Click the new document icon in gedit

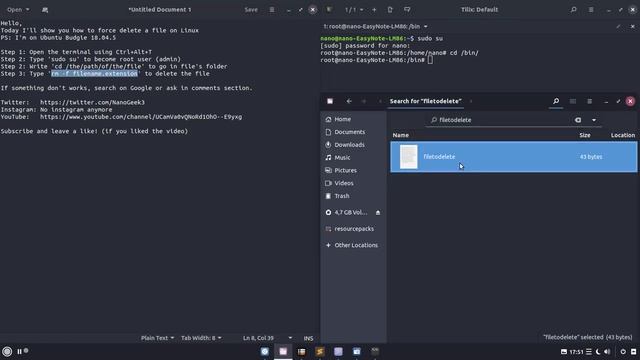(x=45, y=9)
